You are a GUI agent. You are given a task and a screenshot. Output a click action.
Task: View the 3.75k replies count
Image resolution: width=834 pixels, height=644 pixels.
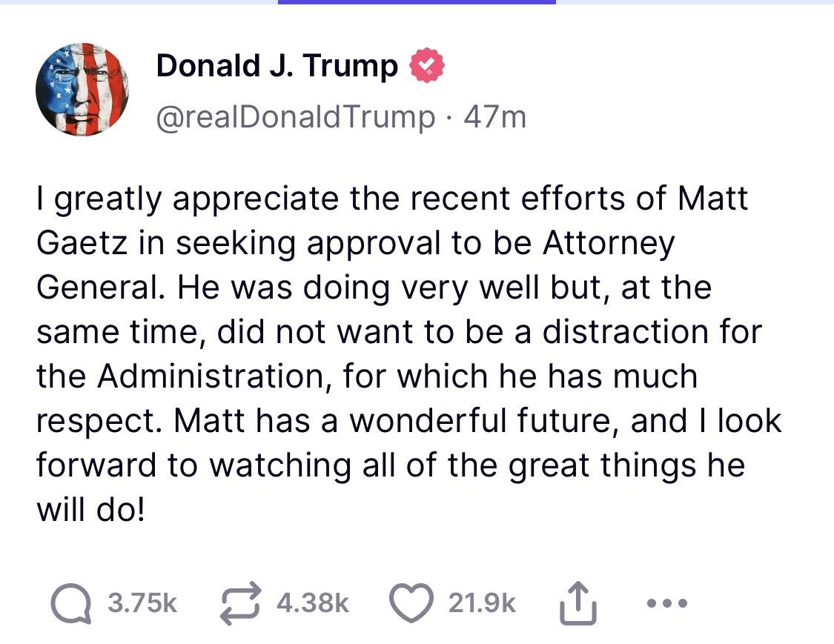coord(142,604)
